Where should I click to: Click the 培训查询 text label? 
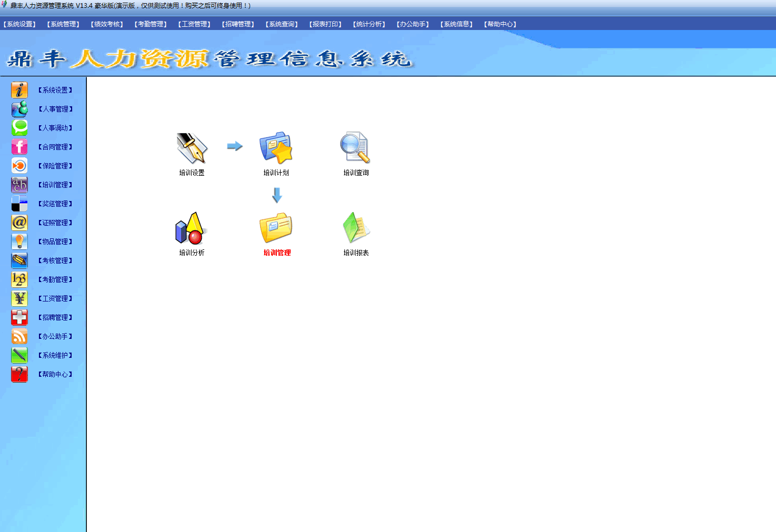tap(356, 173)
